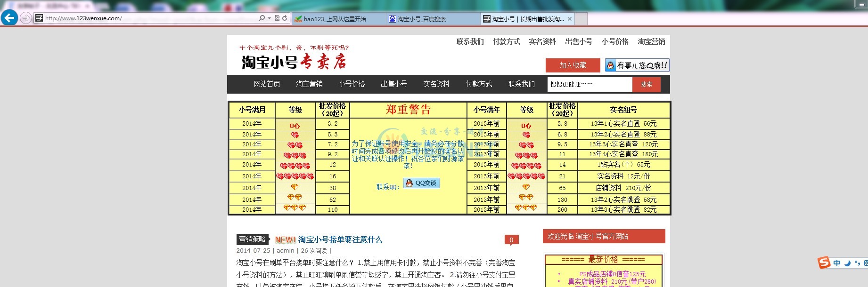Click 13年1心实名直登 56元 cell

point(623,124)
